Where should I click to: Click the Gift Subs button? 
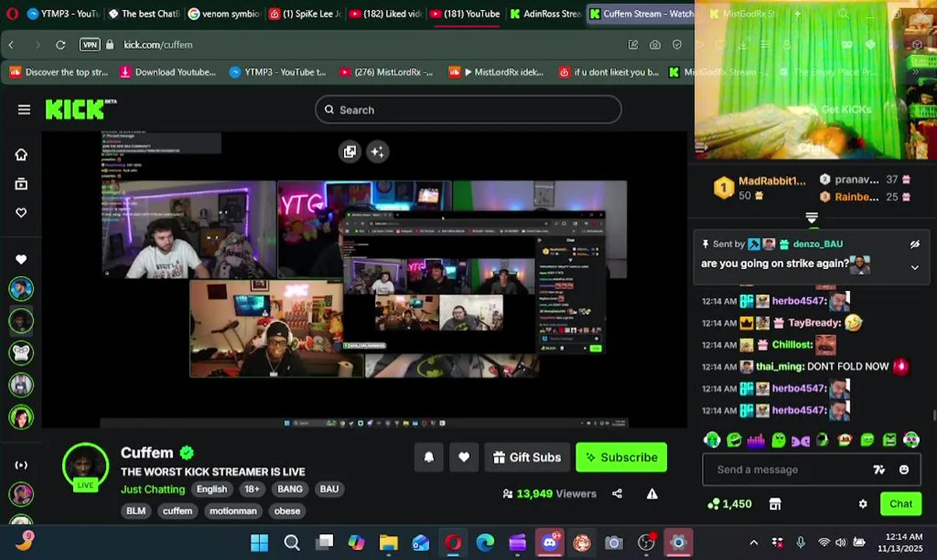coord(527,457)
